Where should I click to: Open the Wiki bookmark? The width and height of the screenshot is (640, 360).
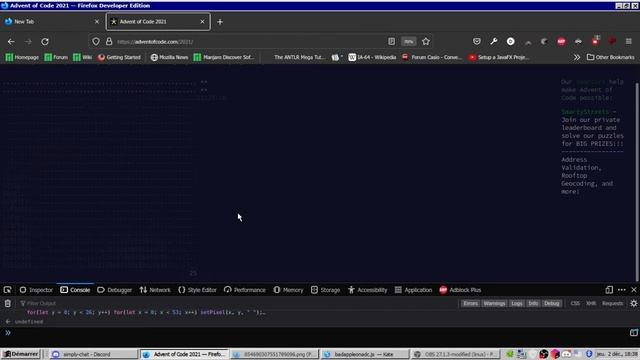coord(82,58)
